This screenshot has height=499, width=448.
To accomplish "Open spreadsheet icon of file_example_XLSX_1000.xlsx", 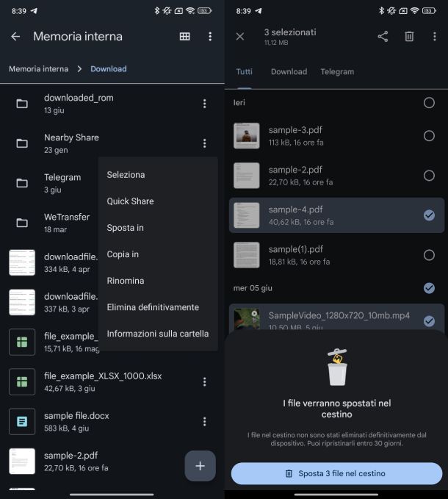I will coord(22,381).
